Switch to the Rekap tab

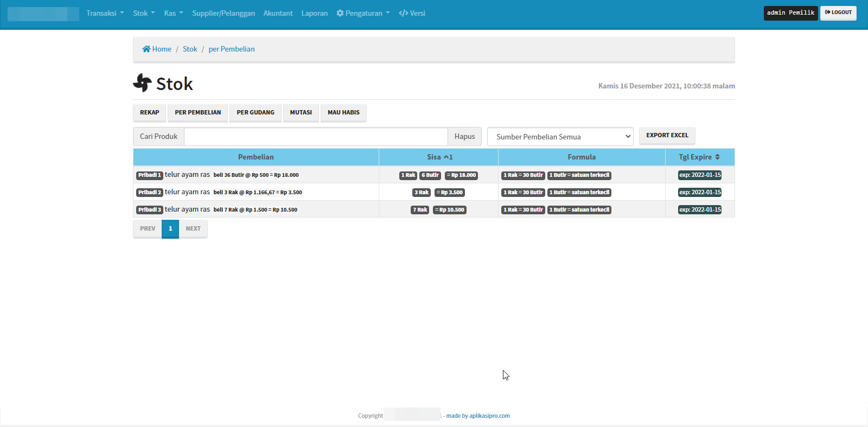[x=149, y=112]
